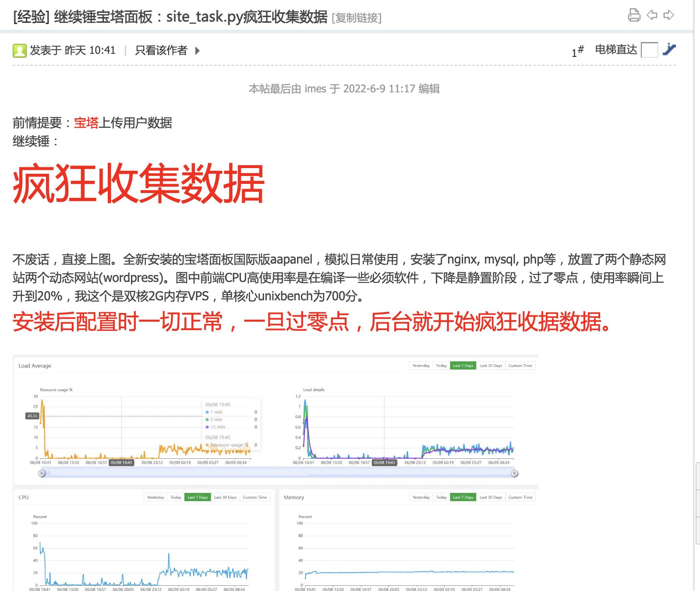Select Yesterday tab in CPU panel

pyautogui.click(x=156, y=497)
